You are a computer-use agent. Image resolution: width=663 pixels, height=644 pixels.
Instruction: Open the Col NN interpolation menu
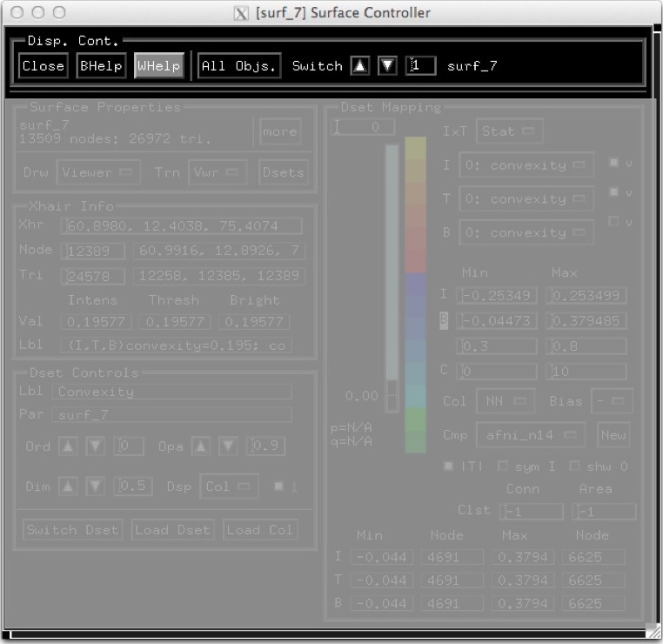[506, 401]
